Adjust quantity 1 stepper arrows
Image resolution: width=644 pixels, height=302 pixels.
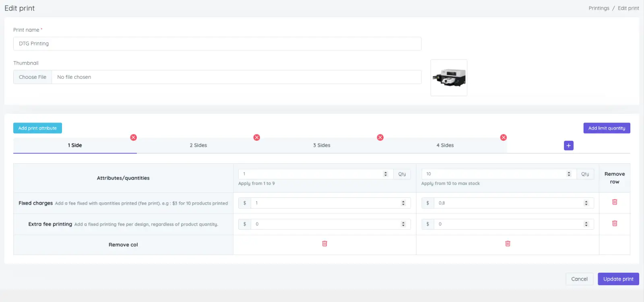pos(386,174)
